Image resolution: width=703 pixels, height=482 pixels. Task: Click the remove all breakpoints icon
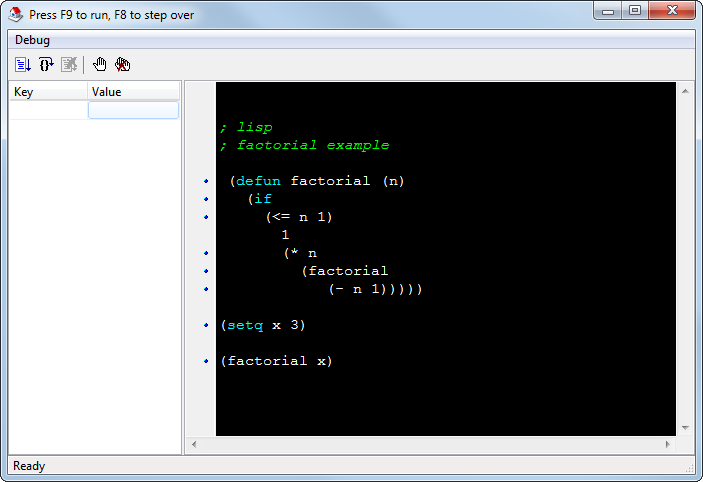123,65
